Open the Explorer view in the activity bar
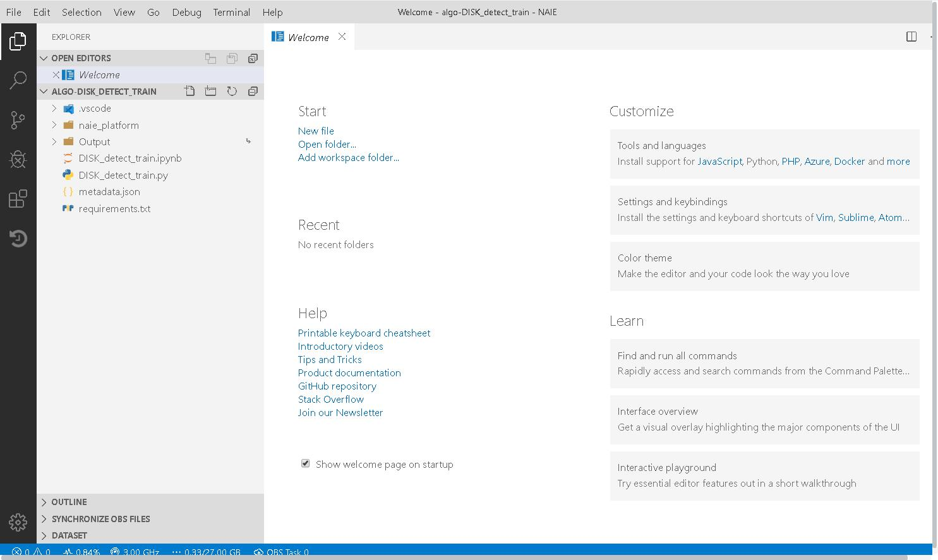938x560 pixels. (18, 42)
